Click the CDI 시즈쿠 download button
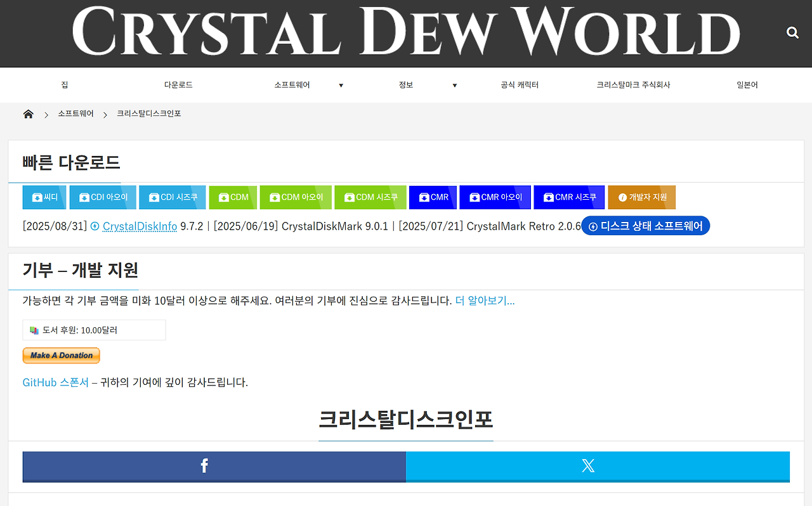This screenshot has width=812, height=506. click(173, 197)
